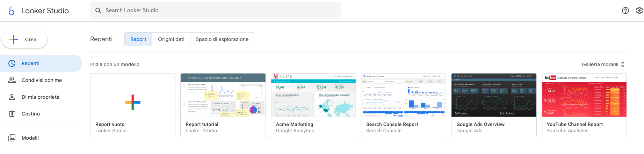Open the Condivisi con me people icon
This screenshot has width=644, height=154.
tap(12, 80)
